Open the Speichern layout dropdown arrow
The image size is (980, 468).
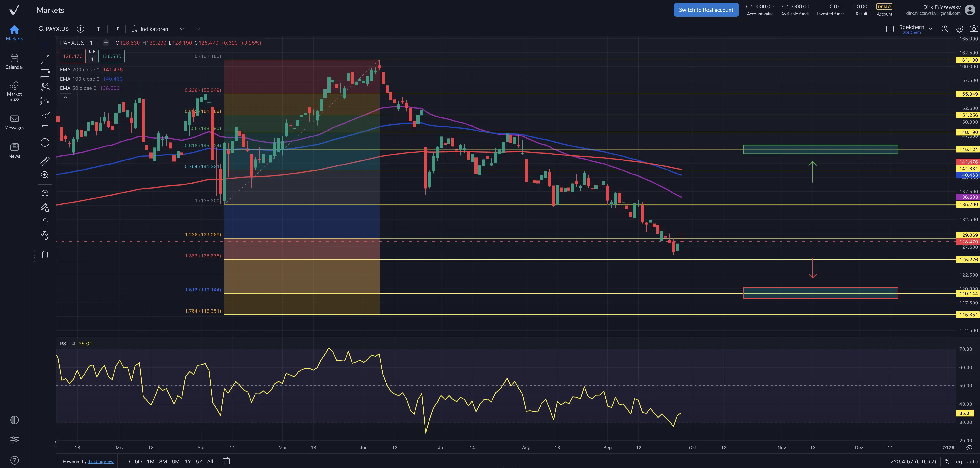tap(930, 29)
